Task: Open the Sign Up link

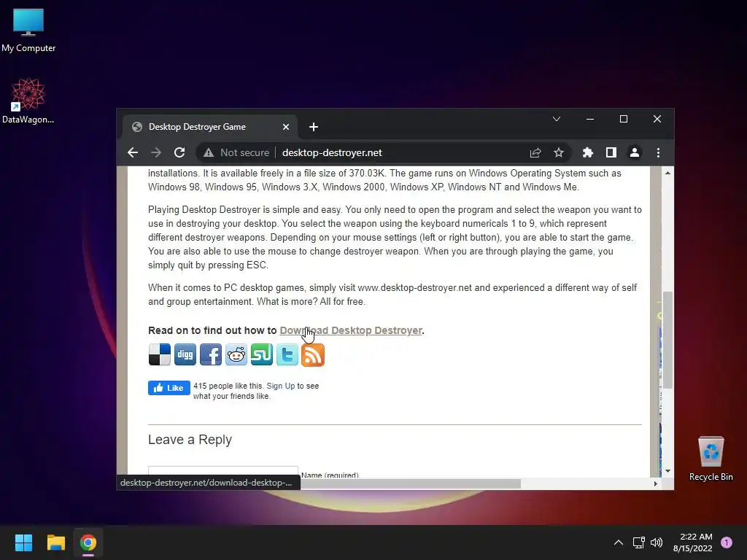Action: (x=281, y=386)
